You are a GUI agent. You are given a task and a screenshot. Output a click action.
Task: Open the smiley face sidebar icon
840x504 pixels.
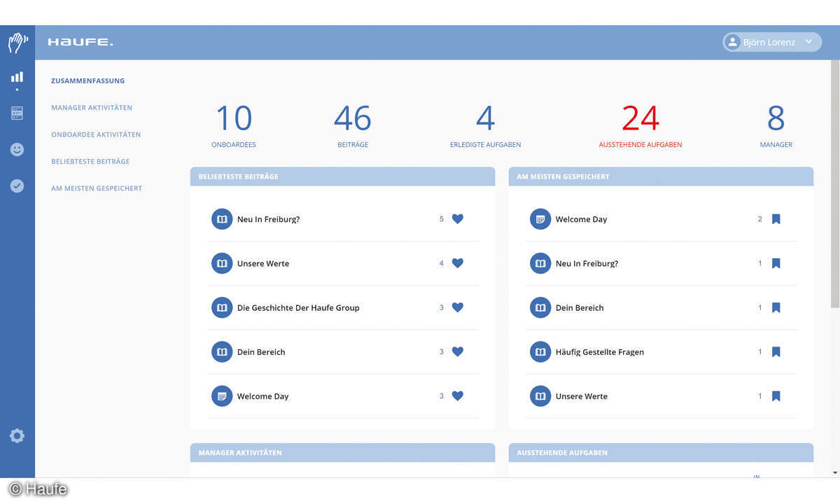coord(17,149)
